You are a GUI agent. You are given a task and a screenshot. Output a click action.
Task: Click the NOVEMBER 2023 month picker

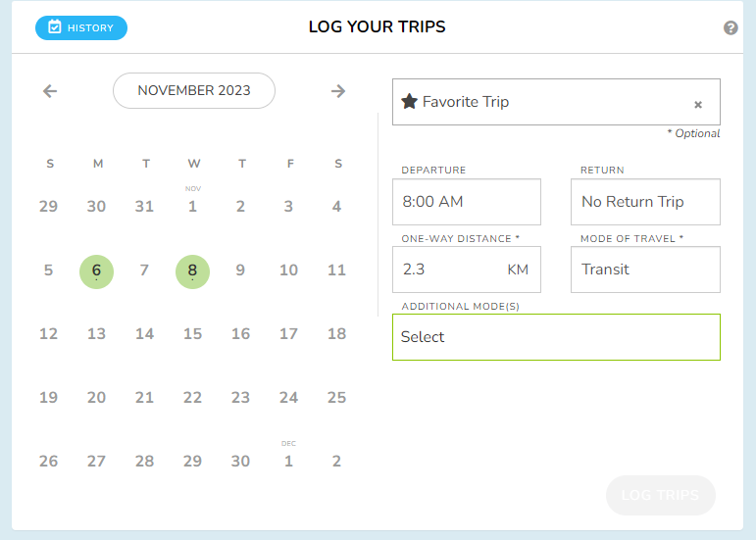coord(194,90)
